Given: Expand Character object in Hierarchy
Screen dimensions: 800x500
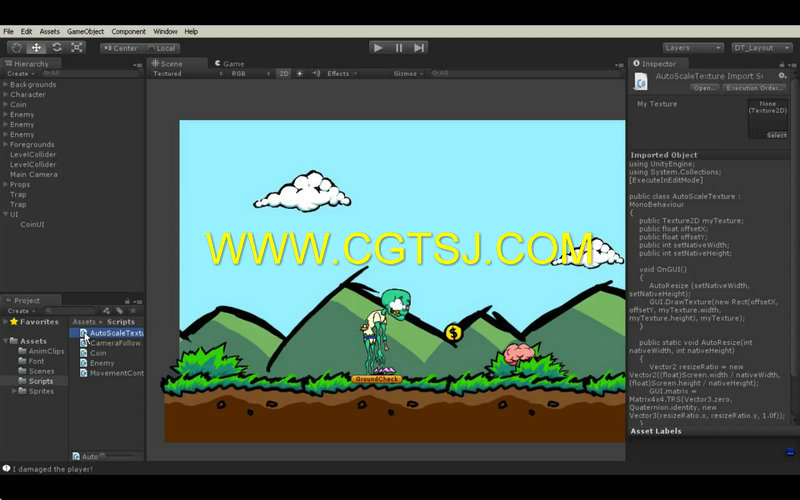Looking at the screenshot, I should click(x=6, y=94).
